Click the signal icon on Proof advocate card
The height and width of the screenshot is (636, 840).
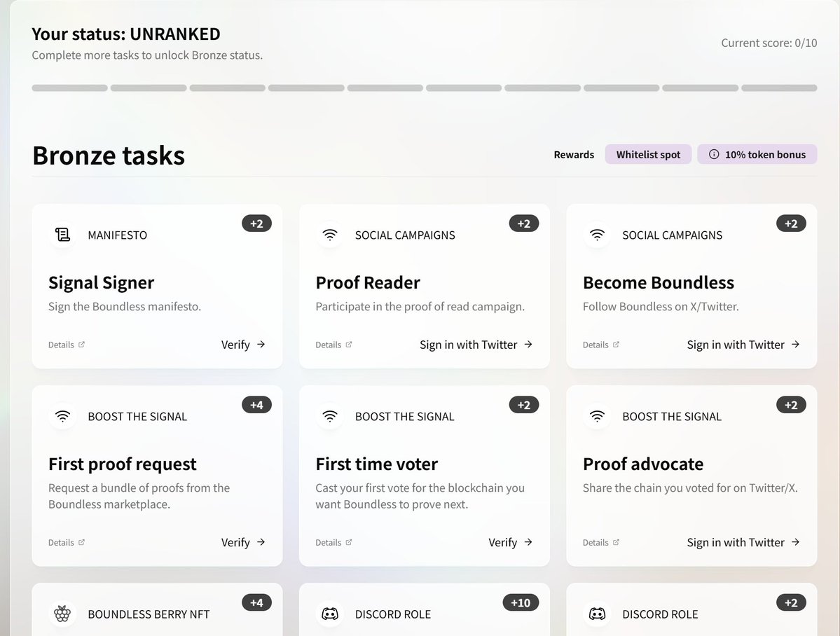(598, 416)
